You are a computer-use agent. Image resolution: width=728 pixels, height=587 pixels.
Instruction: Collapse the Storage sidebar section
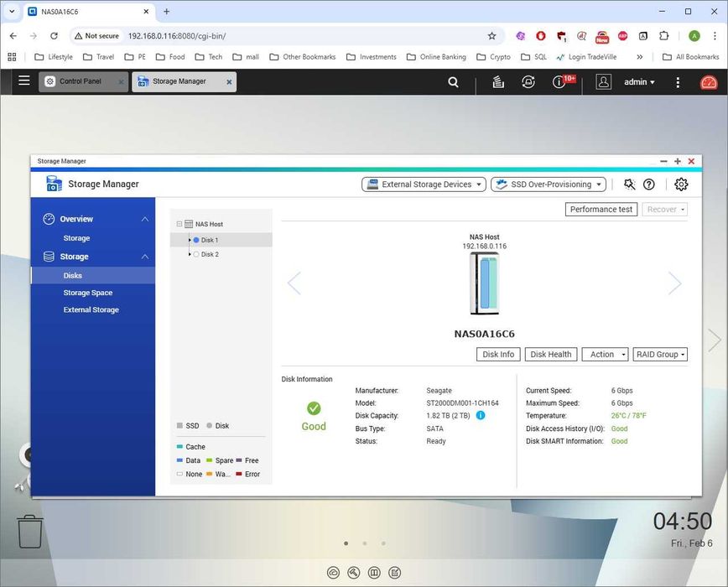145,257
